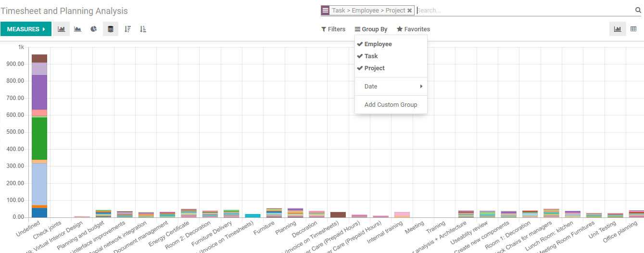Click the green segment of Undefined bar
Screen dimensions: 644x253
pos(39,139)
